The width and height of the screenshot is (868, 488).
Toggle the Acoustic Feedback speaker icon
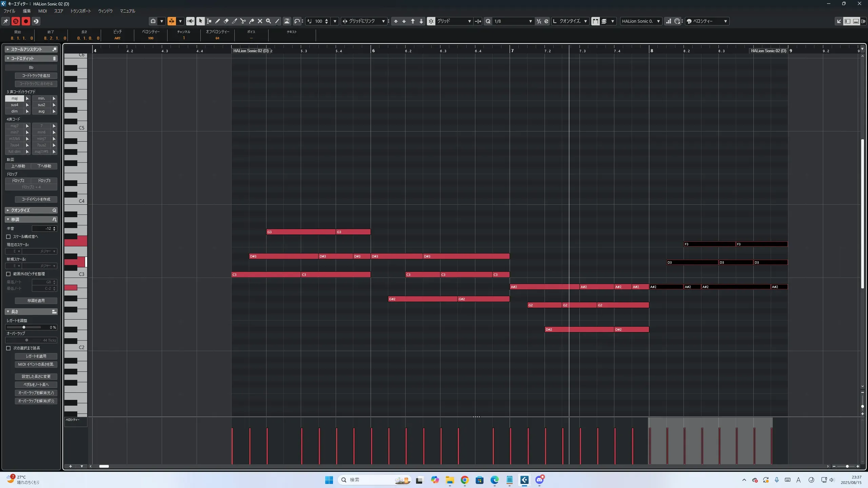[x=191, y=21]
